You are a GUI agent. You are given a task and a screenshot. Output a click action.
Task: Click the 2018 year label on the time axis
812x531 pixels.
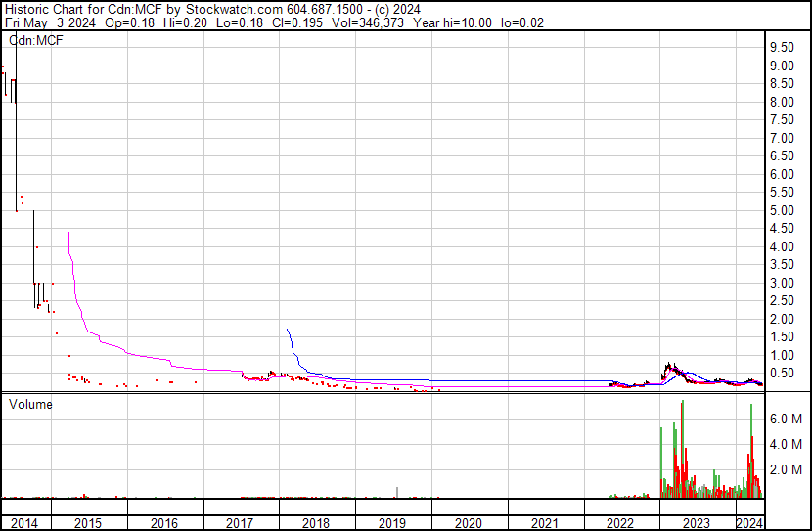[316, 523]
